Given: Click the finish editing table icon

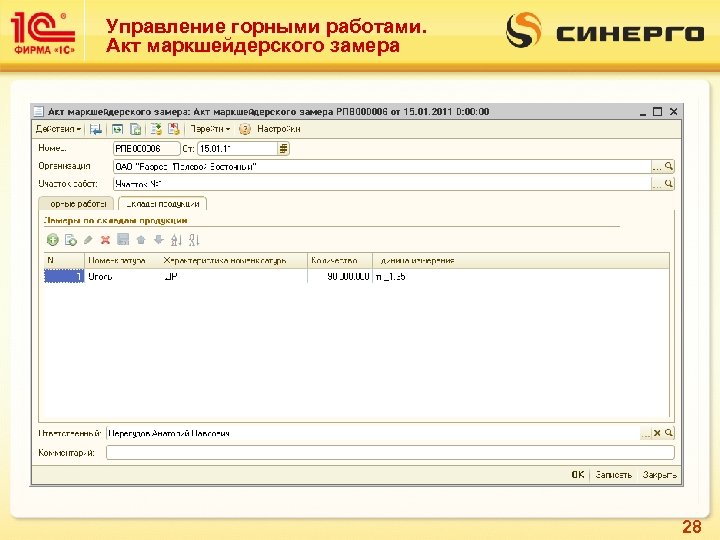Looking at the screenshot, I should pyautogui.click(x=123, y=240).
